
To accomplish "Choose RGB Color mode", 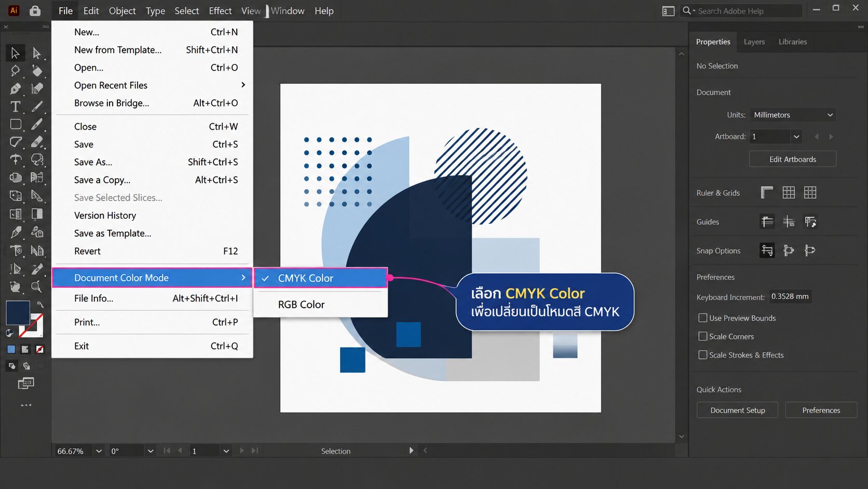I will coord(321,305).
